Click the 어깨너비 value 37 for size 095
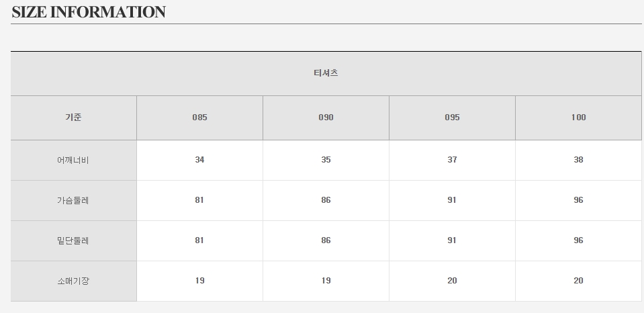This screenshot has height=313, width=644. (x=452, y=160)
